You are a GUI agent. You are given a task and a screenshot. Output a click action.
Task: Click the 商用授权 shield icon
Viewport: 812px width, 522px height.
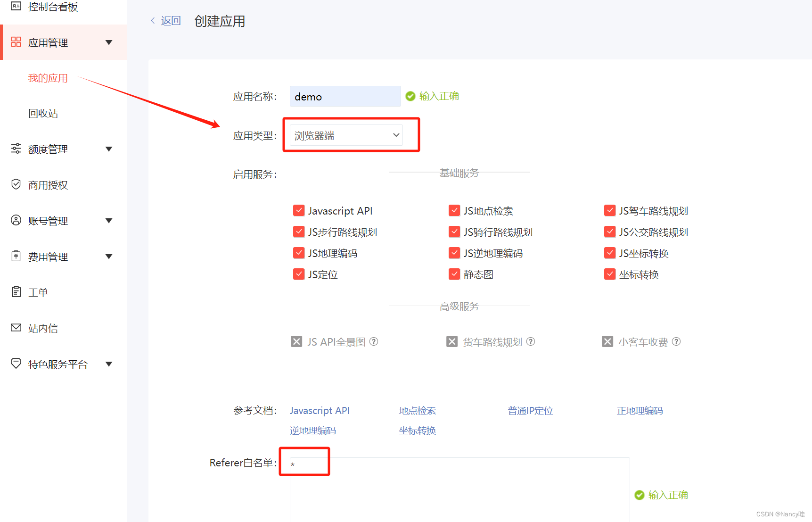[16, 184]
